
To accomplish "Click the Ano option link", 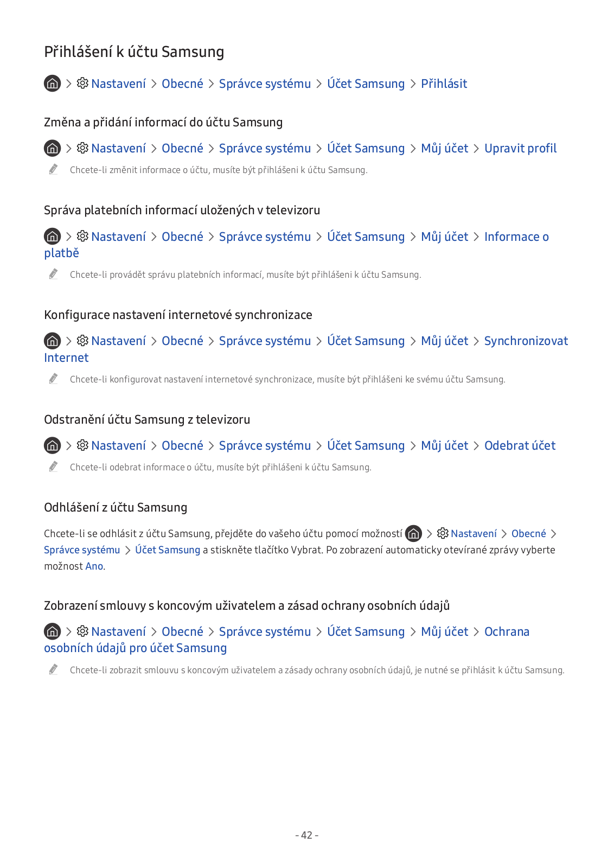I will [x=94, y=566].
